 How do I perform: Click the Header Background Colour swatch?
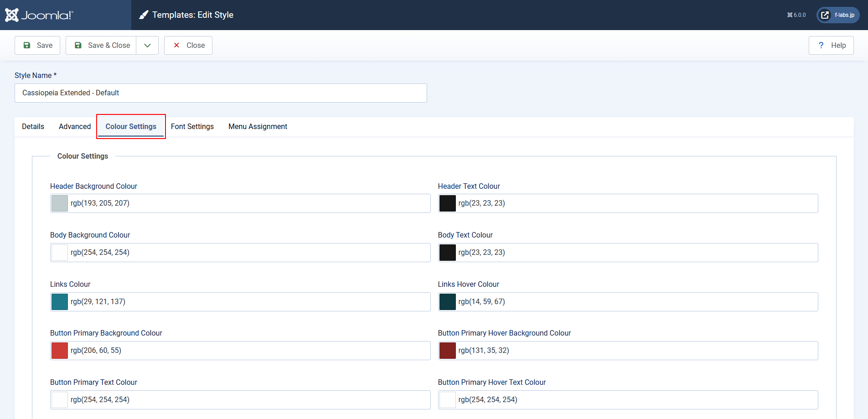coord(60,203)
